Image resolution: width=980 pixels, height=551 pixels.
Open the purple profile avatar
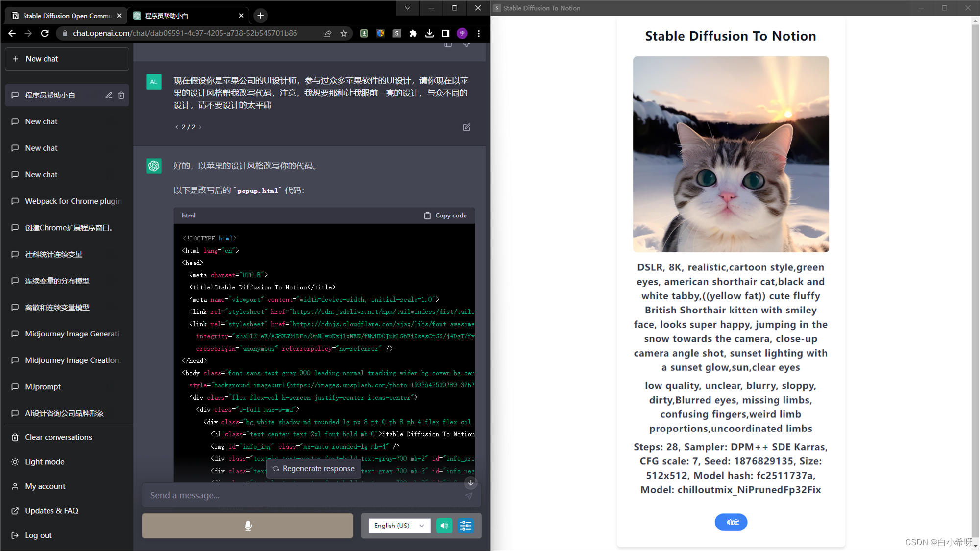(462, 33)
